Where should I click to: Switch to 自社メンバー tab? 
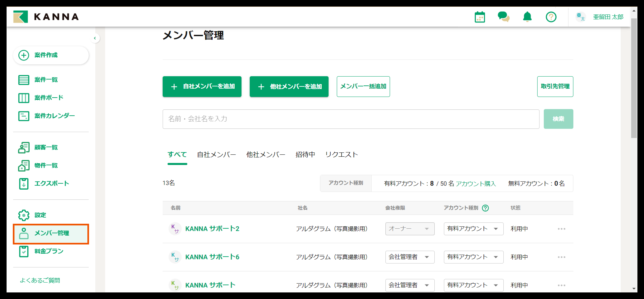[x=216, y=155]
